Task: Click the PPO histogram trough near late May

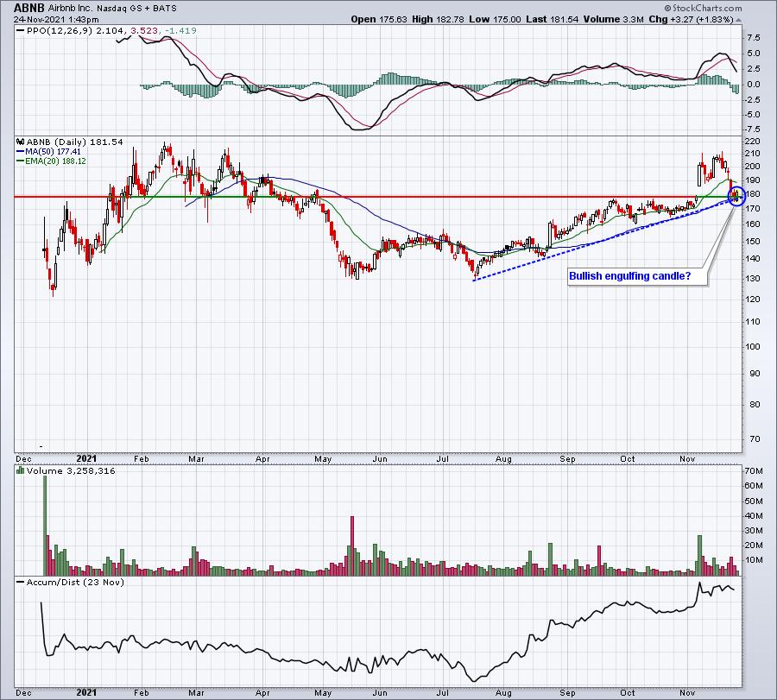Action: [341, 91]
